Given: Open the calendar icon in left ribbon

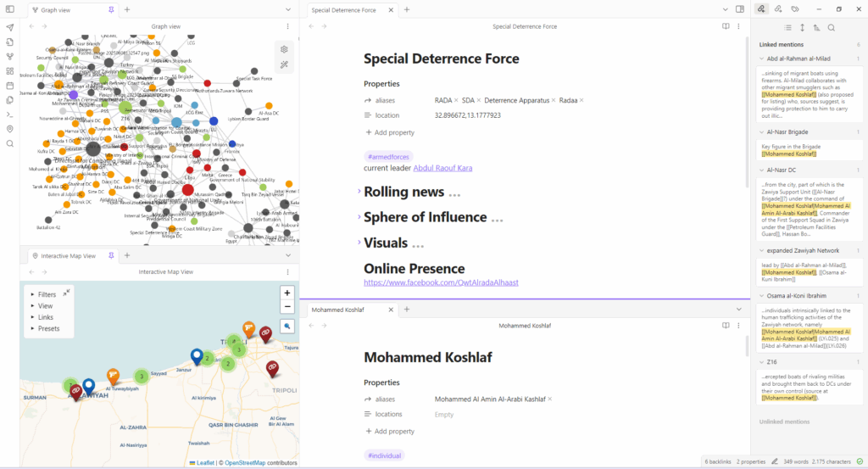Looking at the screenshot, I should [x=10, y=86].
